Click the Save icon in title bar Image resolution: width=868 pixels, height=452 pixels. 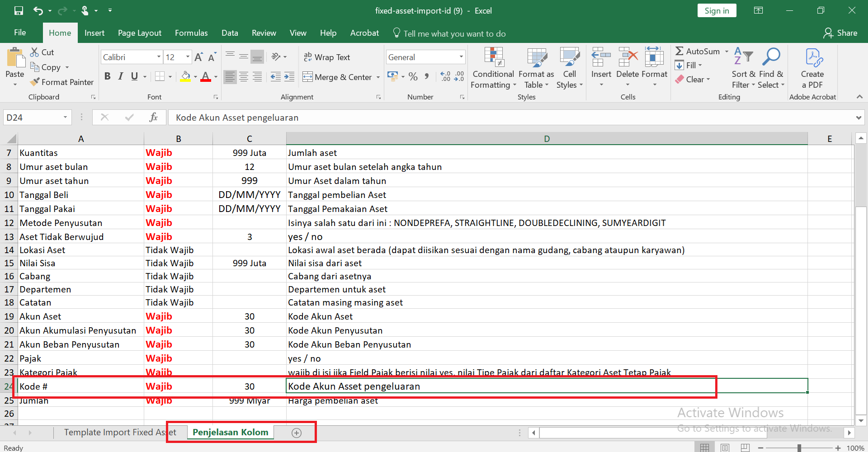[x=19, y=10]
